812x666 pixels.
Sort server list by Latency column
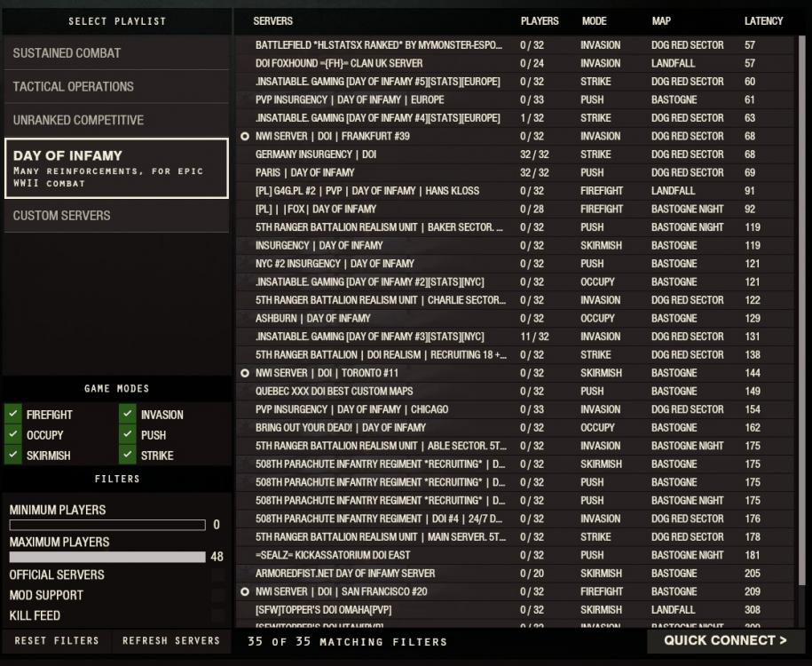764,21
